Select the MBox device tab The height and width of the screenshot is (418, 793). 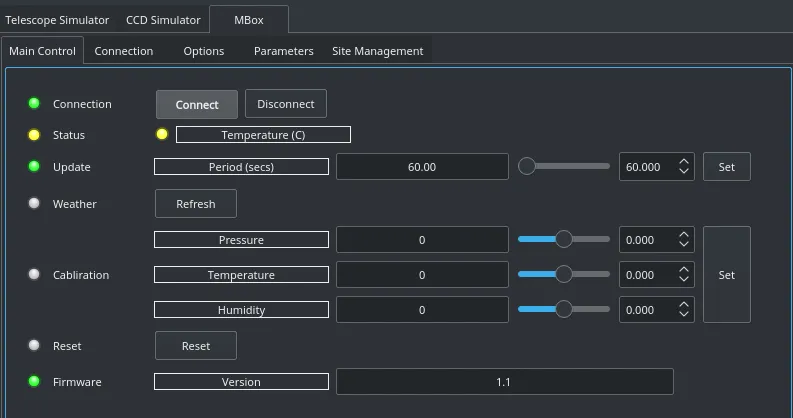click(x=249, y=20)
